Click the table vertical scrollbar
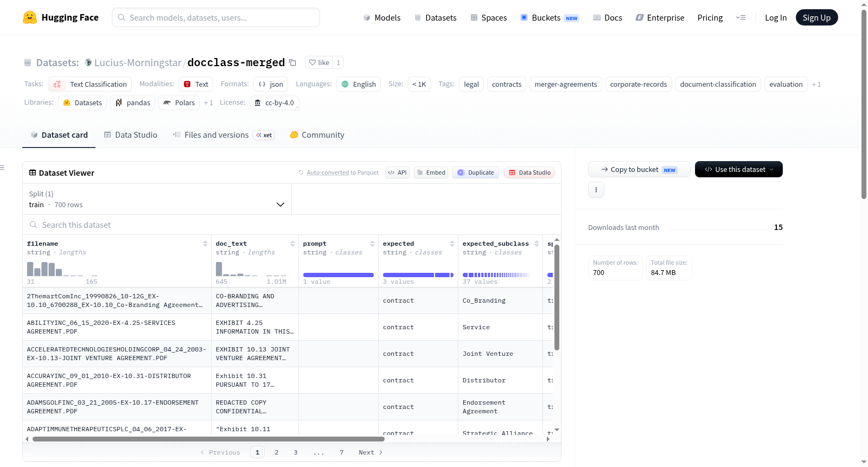Viewport: 868px width, 467px height. tap(557, 297)
